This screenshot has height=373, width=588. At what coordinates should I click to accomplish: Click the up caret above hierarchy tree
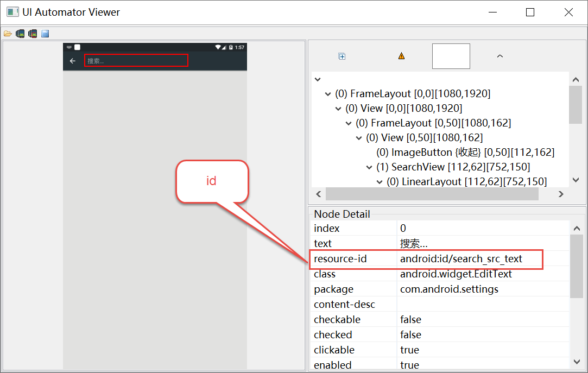tap(500, 56)
